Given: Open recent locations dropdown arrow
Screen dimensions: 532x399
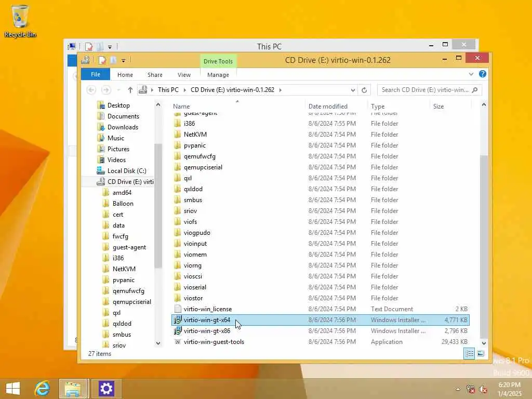Looking at the screenshot, I should click(118, 90).
